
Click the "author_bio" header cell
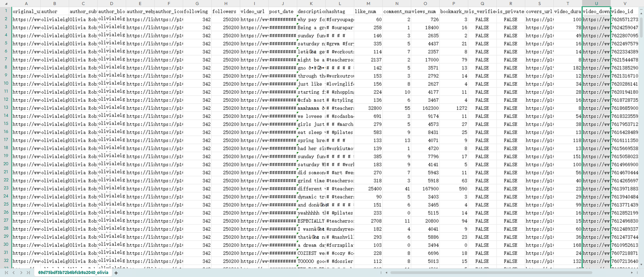coord(112,11)
